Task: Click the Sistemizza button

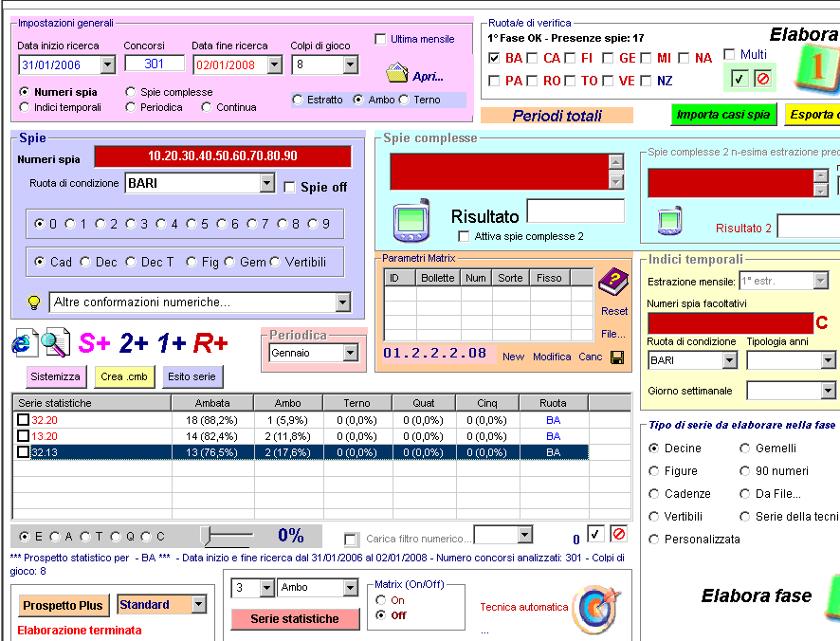Action: tap(55, 376)
